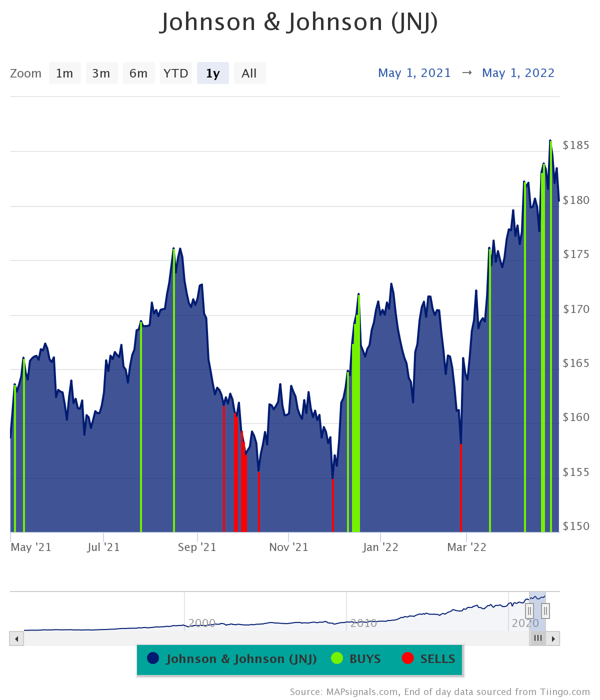The width and height of the screenshot is (600, 700).
Task: Toggle the BUYS legend series
Action: pyautogui.click(x=356, y=659)
